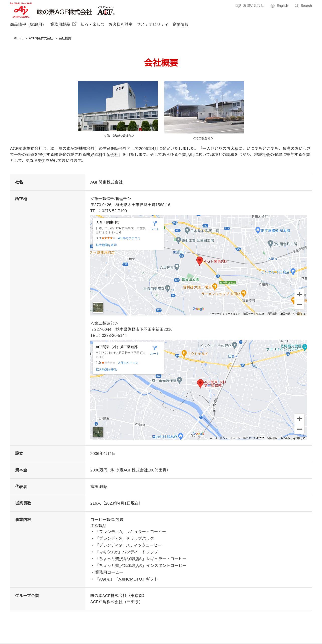Screen dimensions: 322x644
Task: Click 拡大地図を表示 on second map
Action: pyautogui.click(x=106, y=370)
